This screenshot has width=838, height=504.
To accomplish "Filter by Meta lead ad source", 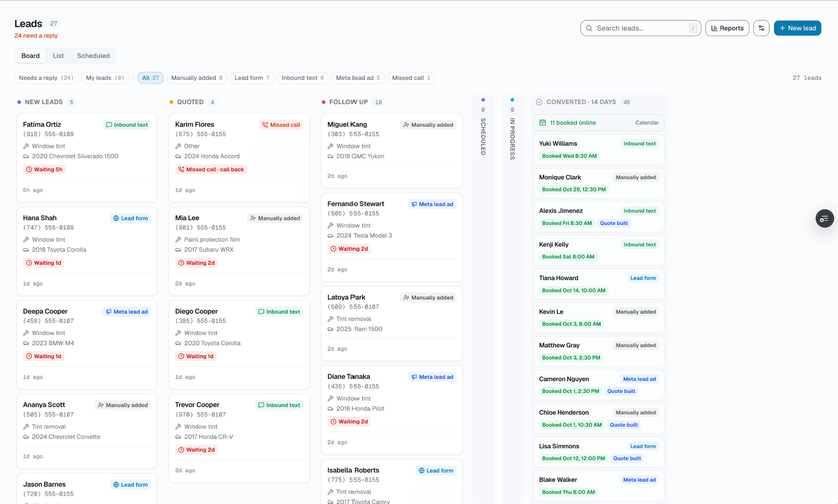I will pos(358,78).
